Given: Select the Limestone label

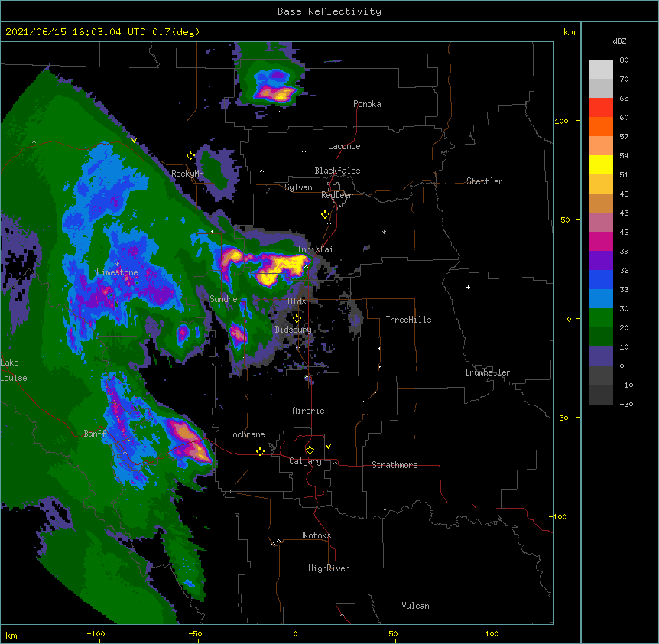Looking at the screenshot, I should coord(117,272).
